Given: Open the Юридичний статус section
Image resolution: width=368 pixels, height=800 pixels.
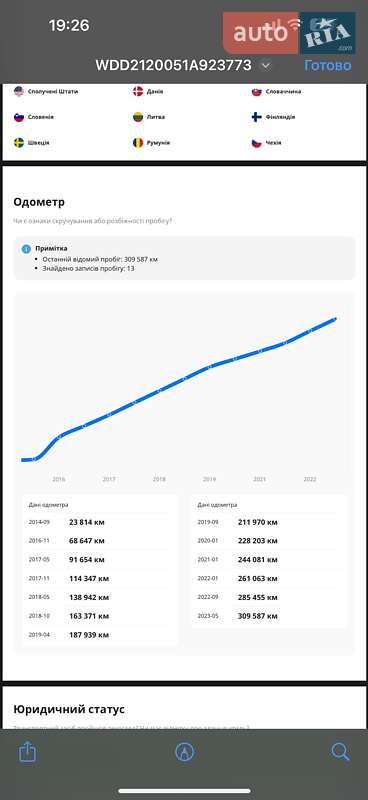Looking at the screenshot, I should (x=69, y=709).
